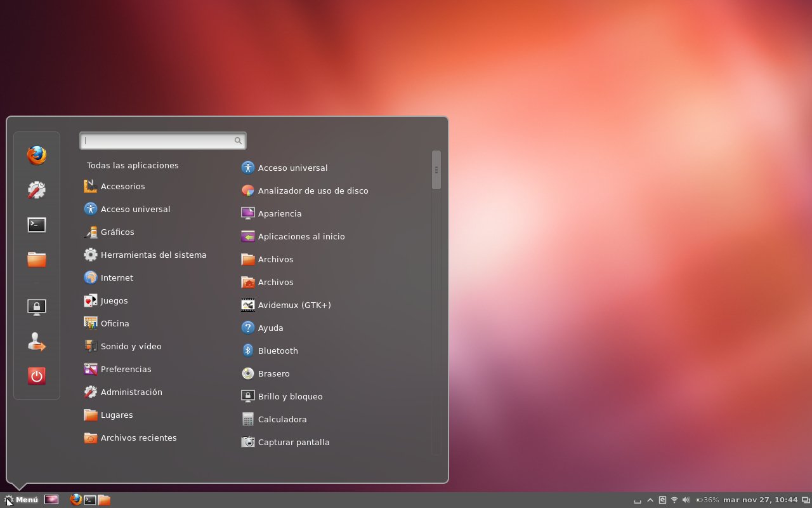Select the Sonido y vídeo category
The image size is (812, 508).
point(131,346)
